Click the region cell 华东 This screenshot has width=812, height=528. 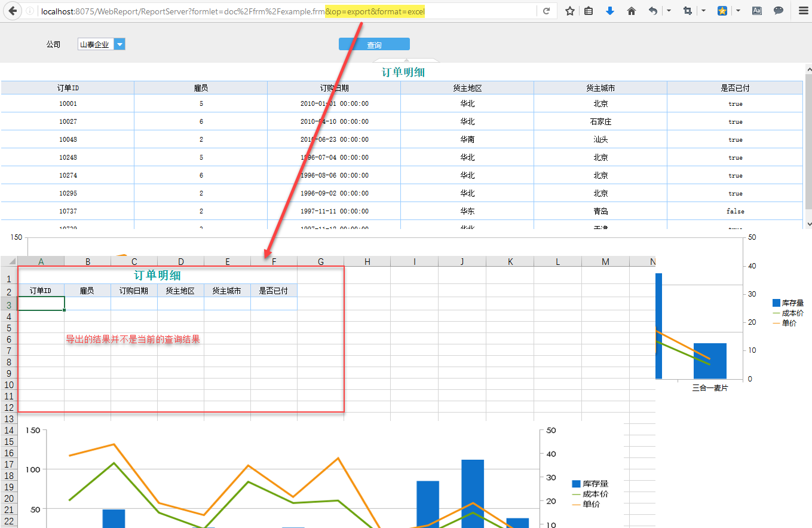click(x=467, y=211)
